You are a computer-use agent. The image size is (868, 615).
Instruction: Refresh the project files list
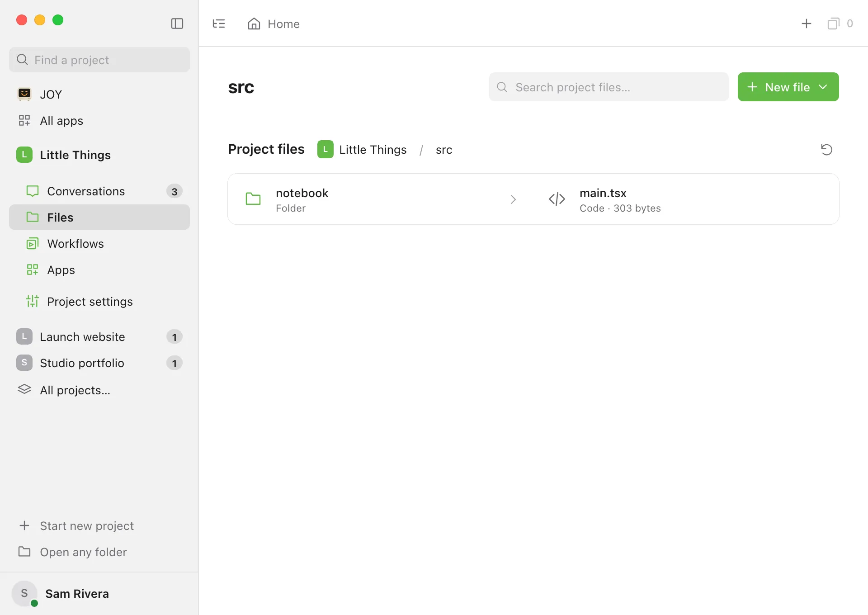click(x=826, y=149)
